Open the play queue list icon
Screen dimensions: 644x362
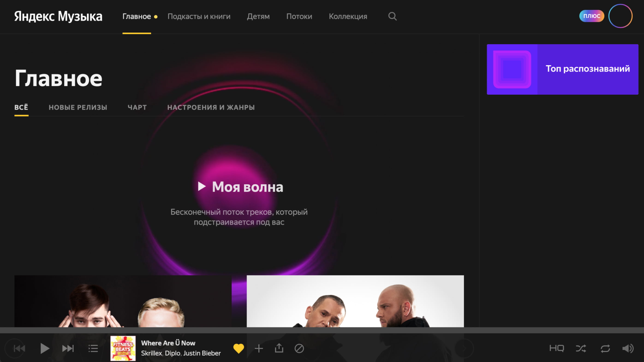coord(93,348)
